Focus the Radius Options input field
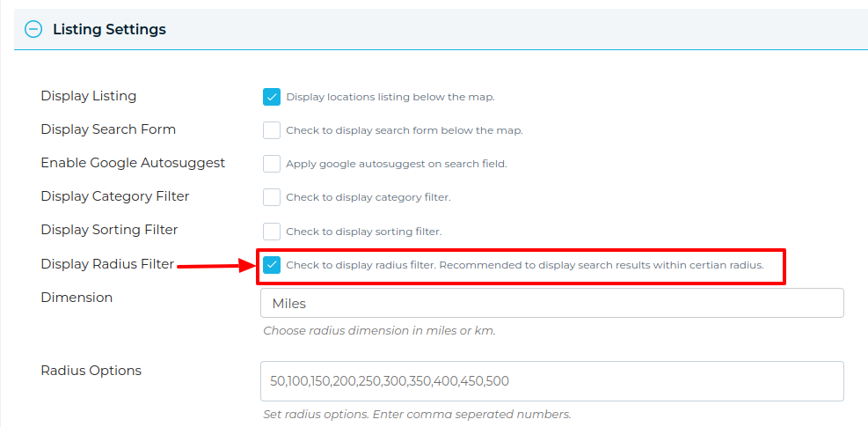 [x=551, y=381]
